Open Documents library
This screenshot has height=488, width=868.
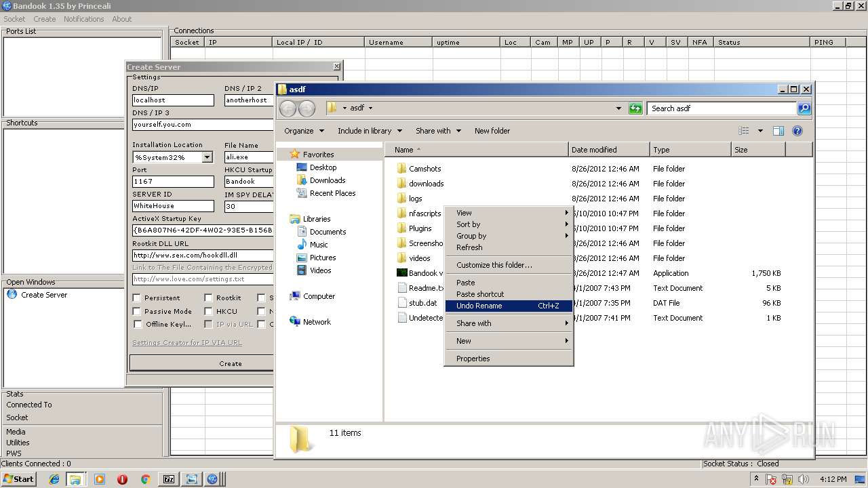coord(321,232)
